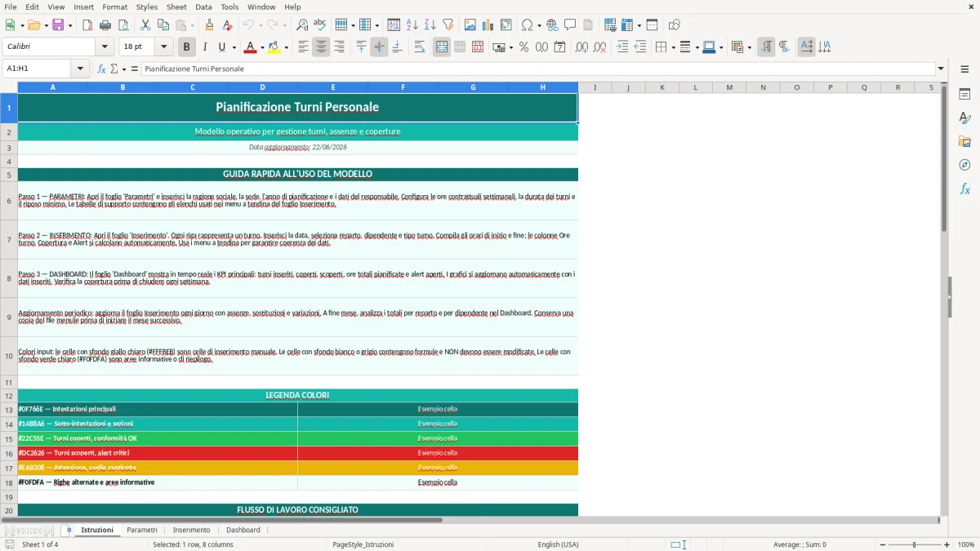Open the File menu
Screen dimensions: 980x551
coord(10,7)
